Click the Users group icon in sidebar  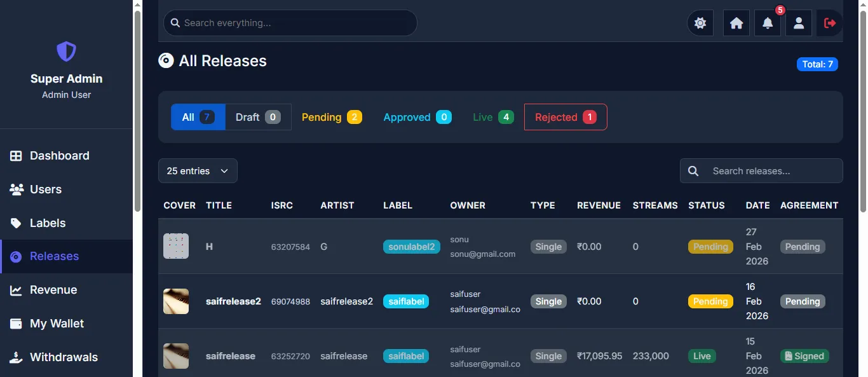(17, 189)
